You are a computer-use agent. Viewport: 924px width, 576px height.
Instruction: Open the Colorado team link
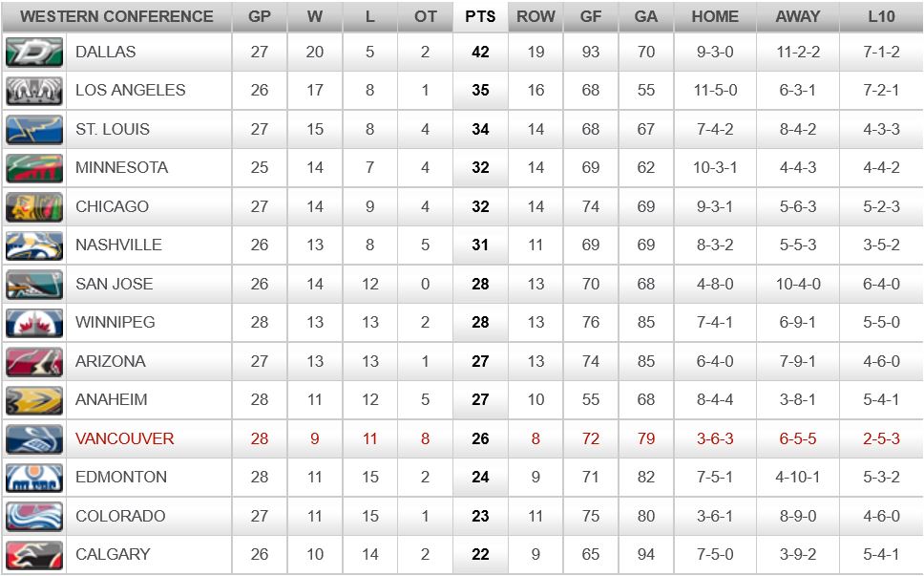pyautogui.click(x=120, y=517)
